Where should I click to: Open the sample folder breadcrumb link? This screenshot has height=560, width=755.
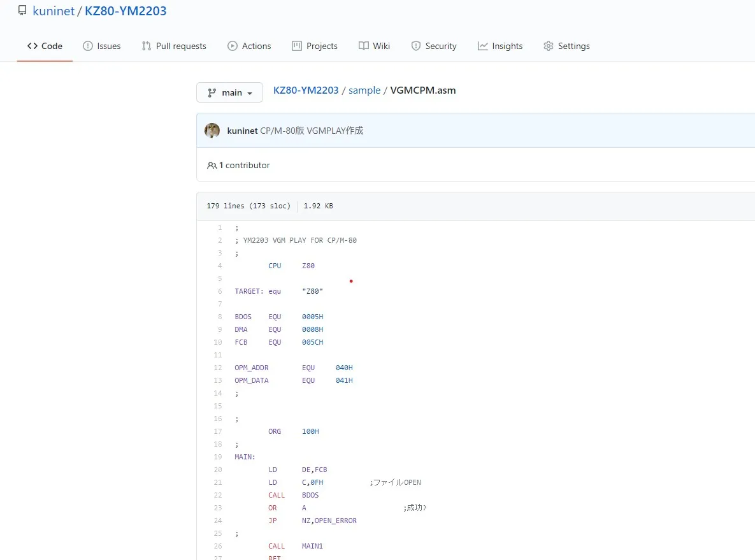tap(364, 90)
